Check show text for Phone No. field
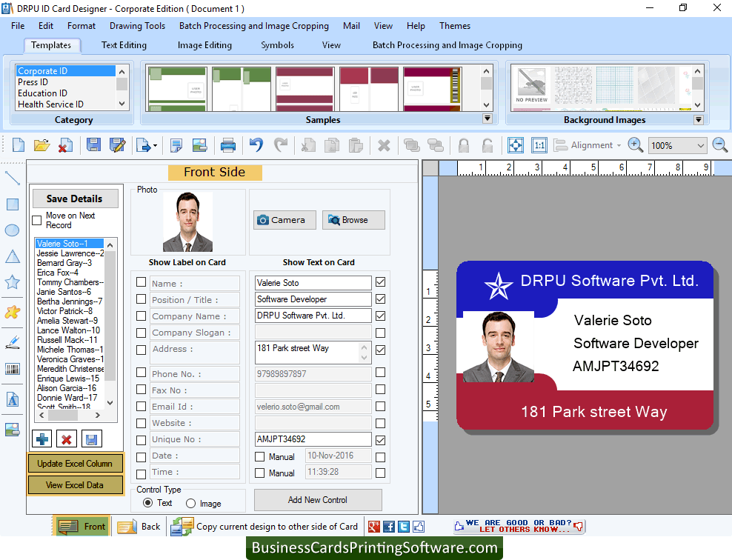 pyautogui.click(x=381, y=373)
